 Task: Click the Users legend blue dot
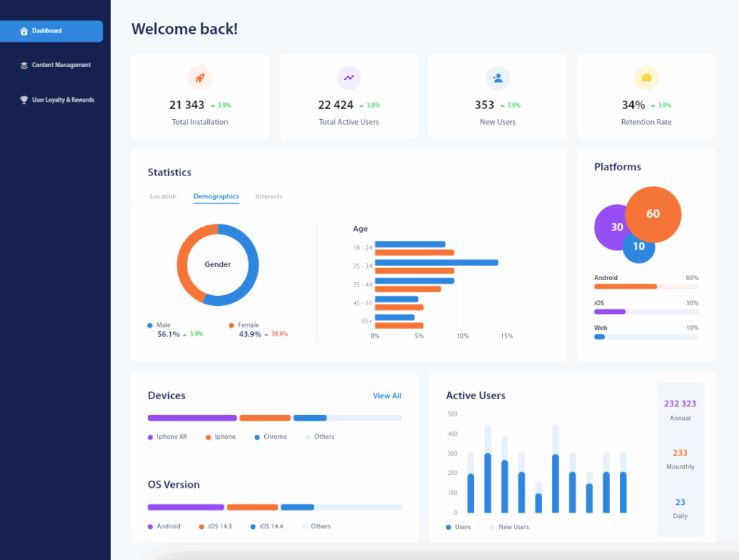449,528
